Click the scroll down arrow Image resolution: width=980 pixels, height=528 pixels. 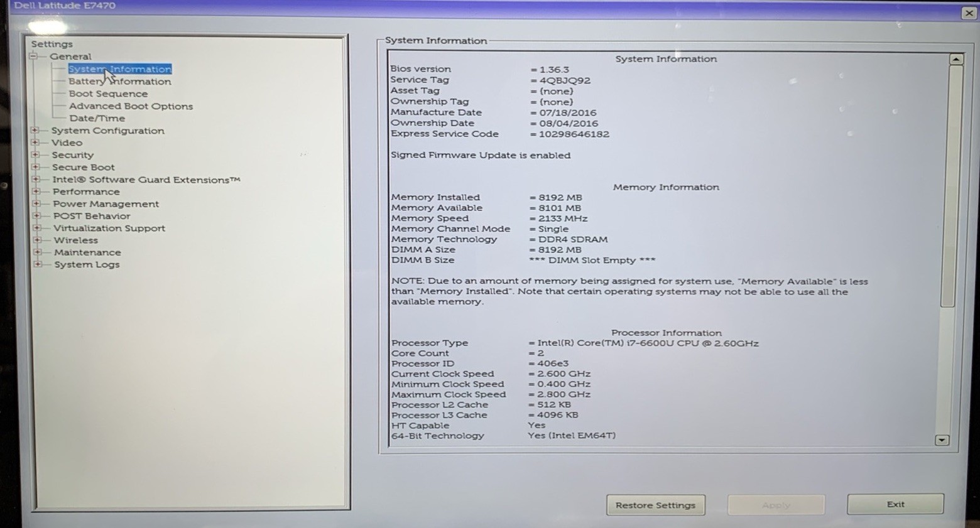(942, 440)
